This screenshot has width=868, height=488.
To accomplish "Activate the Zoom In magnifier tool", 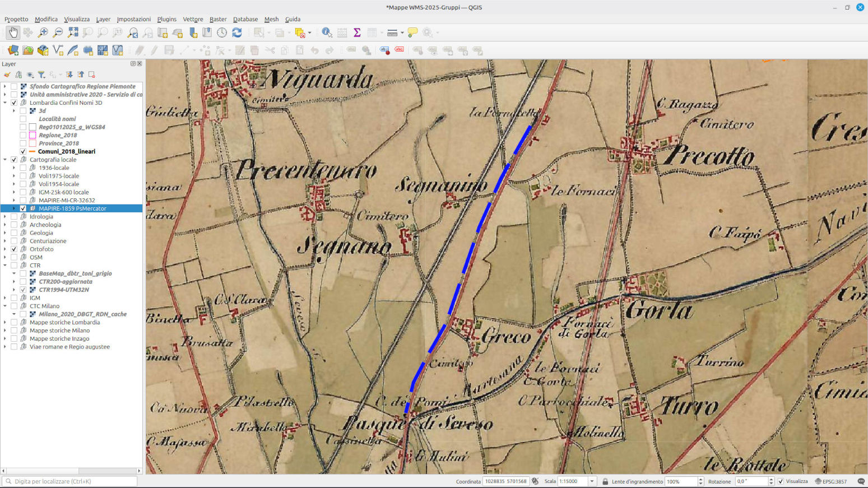I will click(x=43, y=32).
